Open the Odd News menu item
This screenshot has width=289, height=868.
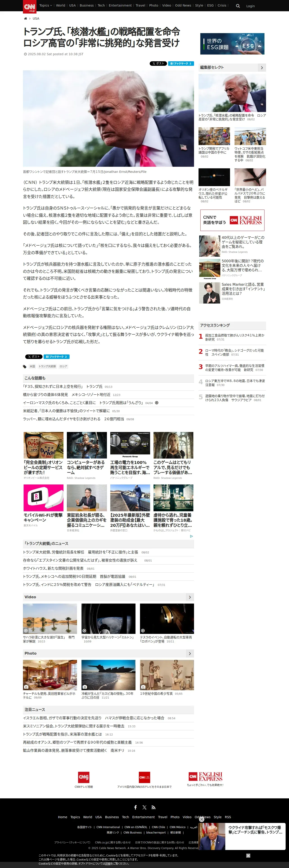(x=183, y=5)
